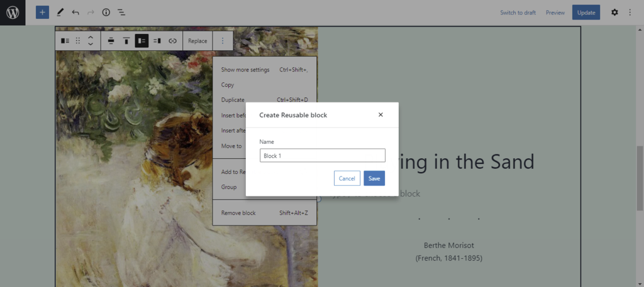Image resolution: width=644 pixels, height=287 pixels.
Task: Open the Settings gear panel
Action: (614, 13)
